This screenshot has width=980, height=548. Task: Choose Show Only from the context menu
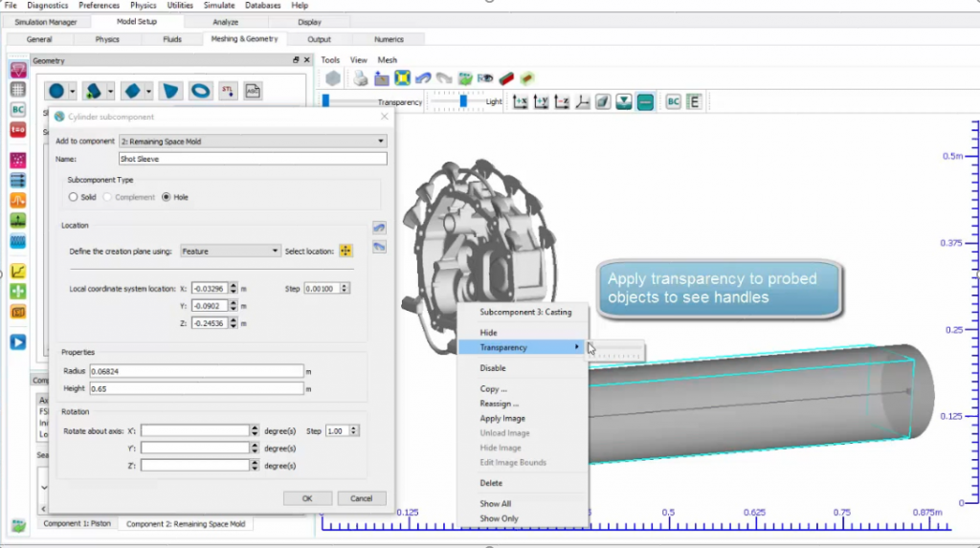(x=499, y=518)
